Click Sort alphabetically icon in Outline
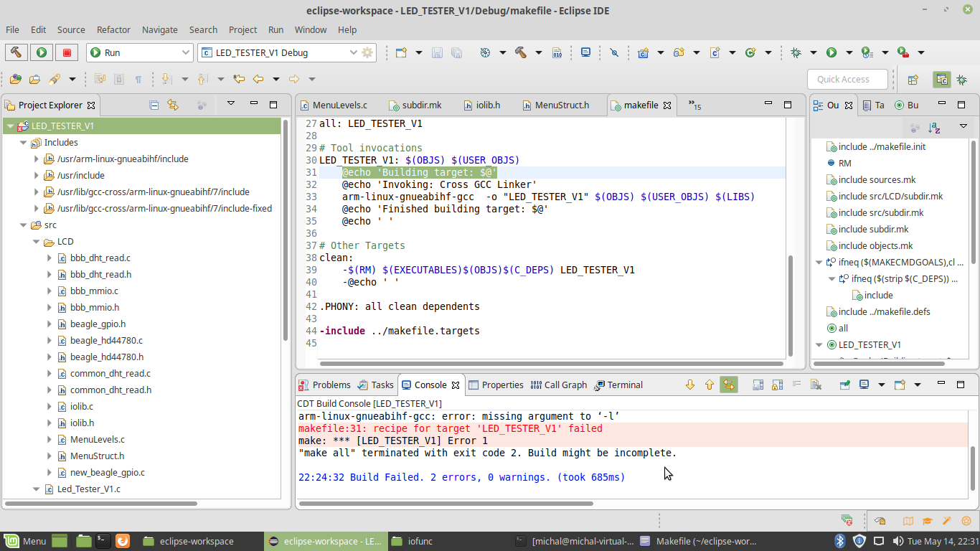This screenshot has width=980, height=551. [x=934, y=128]
